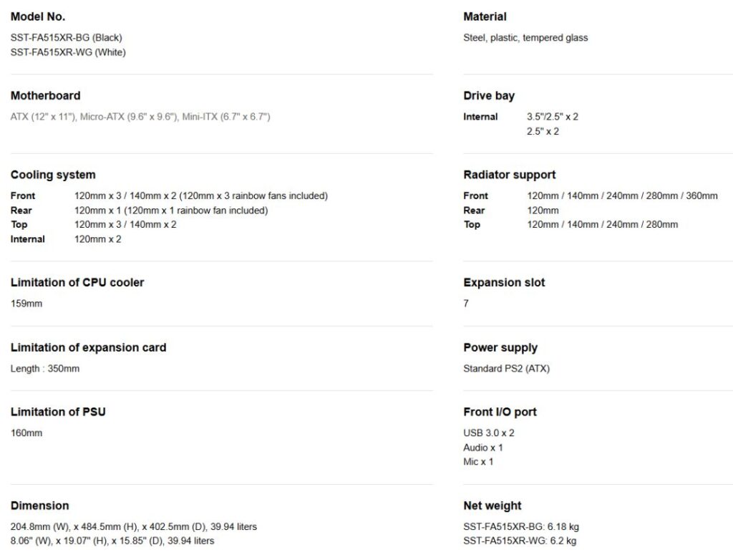The width and height of the screenshot is (733, 560).
Task: Click the Dimension heading
Action: pos(40,506)
